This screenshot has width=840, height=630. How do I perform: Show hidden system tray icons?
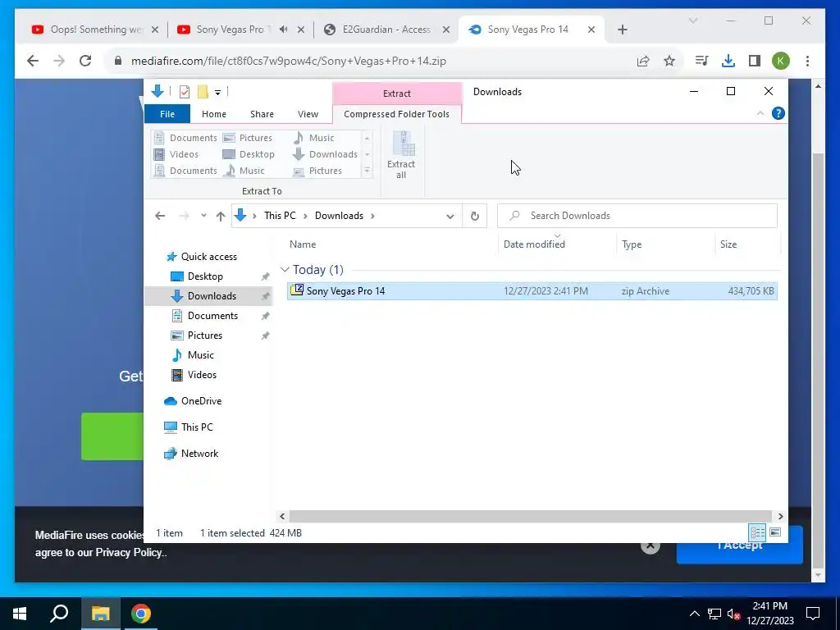pyautogui.click(x=694, y=614)
